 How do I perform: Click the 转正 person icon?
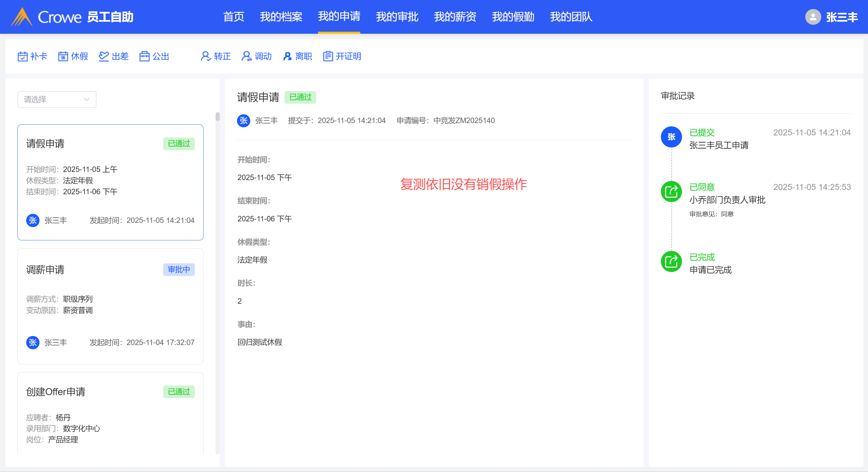pyautogui.click(x=206, y=56)
